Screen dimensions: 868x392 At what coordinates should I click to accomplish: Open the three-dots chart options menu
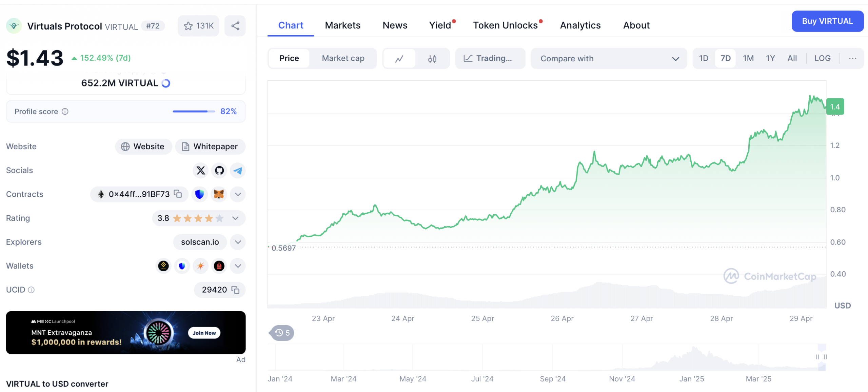853,58
